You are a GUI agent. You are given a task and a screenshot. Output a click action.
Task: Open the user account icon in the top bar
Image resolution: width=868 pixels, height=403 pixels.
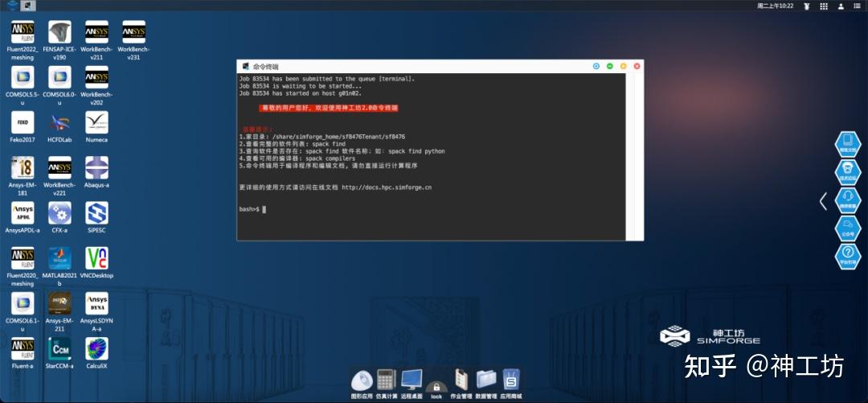841,6
